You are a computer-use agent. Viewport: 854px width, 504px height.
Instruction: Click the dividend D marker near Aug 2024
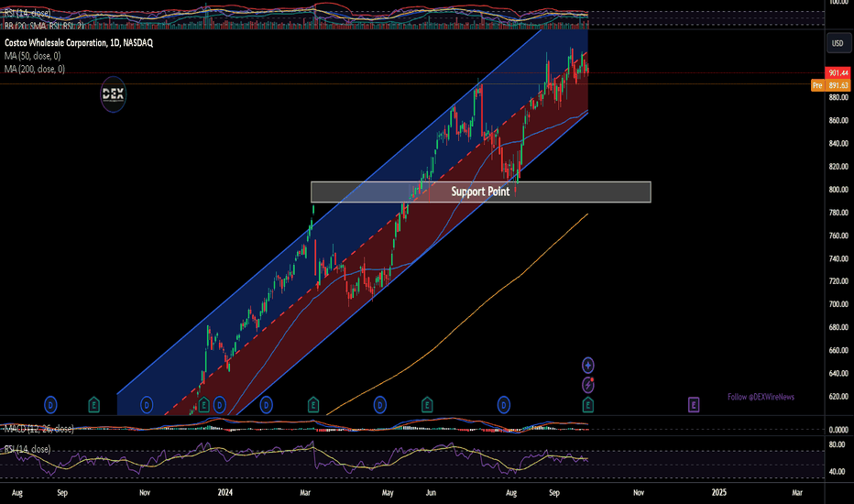tap(504, 405)
